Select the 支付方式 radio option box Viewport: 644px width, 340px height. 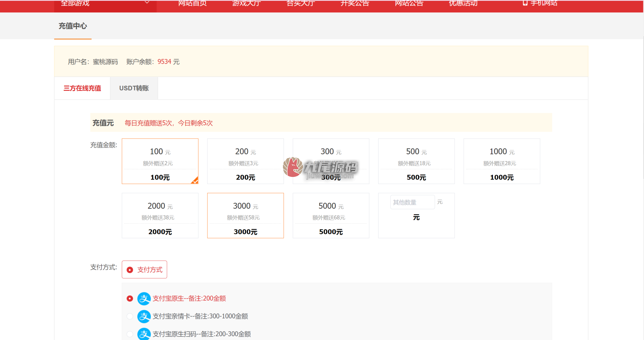144,269
